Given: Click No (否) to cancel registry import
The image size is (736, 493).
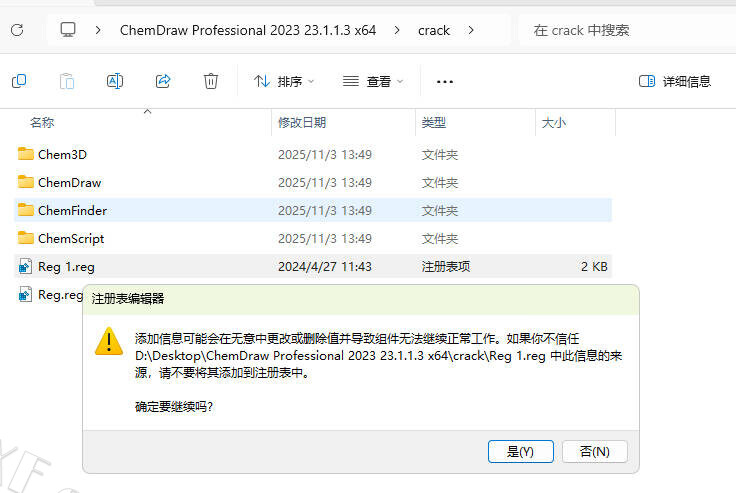Looking at the screenshot, I should click(594, 451).
